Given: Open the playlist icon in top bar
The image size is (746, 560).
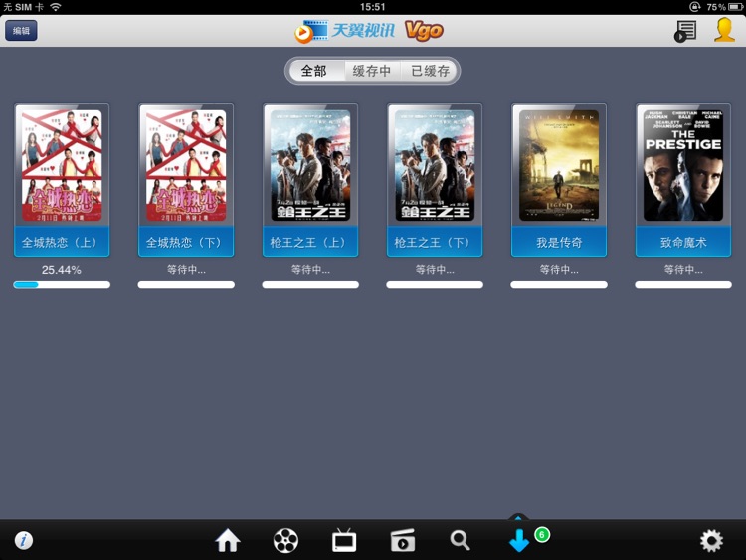Looking at the screenshot, I should [x=685, y=31].
